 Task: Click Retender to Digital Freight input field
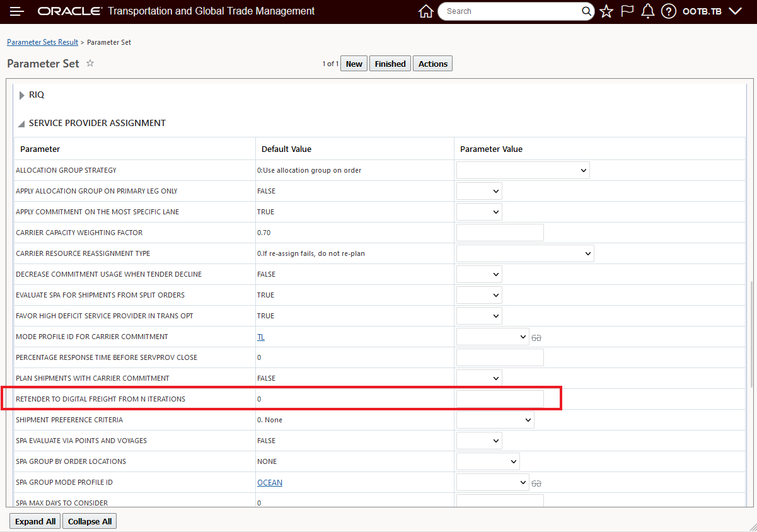click(500, 399)
